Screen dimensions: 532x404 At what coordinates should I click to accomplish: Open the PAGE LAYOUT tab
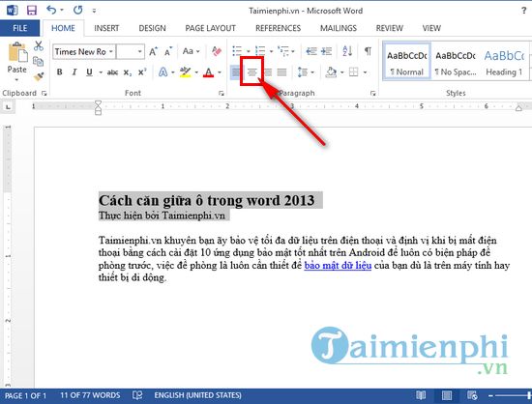coord(210,28)
